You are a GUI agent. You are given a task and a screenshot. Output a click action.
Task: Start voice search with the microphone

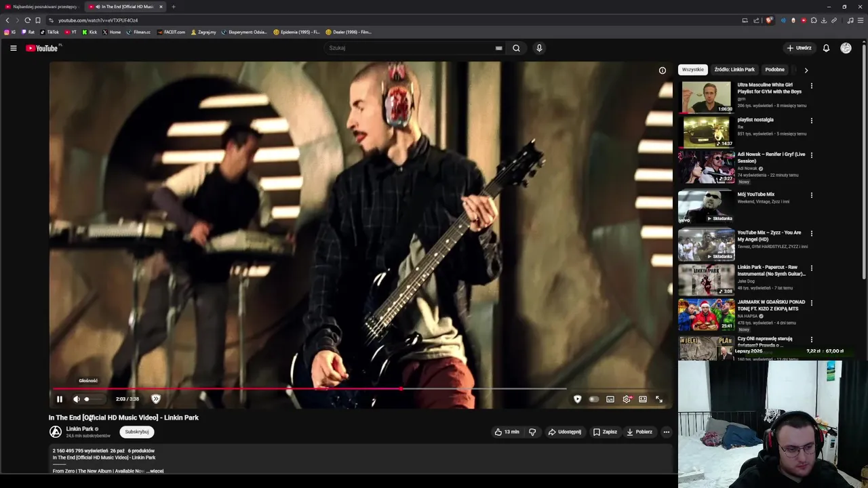pos(539,48)
